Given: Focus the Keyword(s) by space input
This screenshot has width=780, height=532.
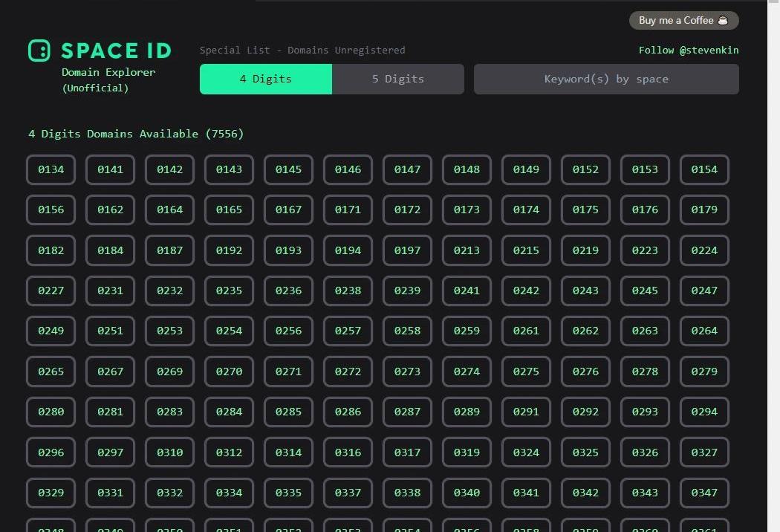Looking at the screenshot, I should tap(606, 79).
